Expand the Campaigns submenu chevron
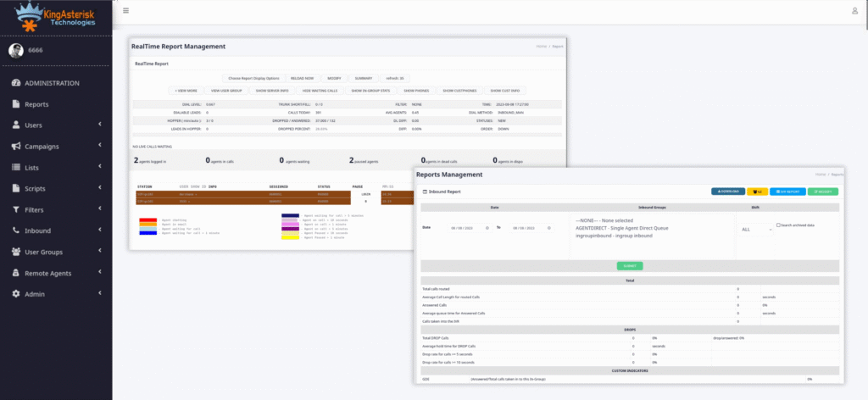Viewport: 868px width, 400px height. click(x=100, y=146)
